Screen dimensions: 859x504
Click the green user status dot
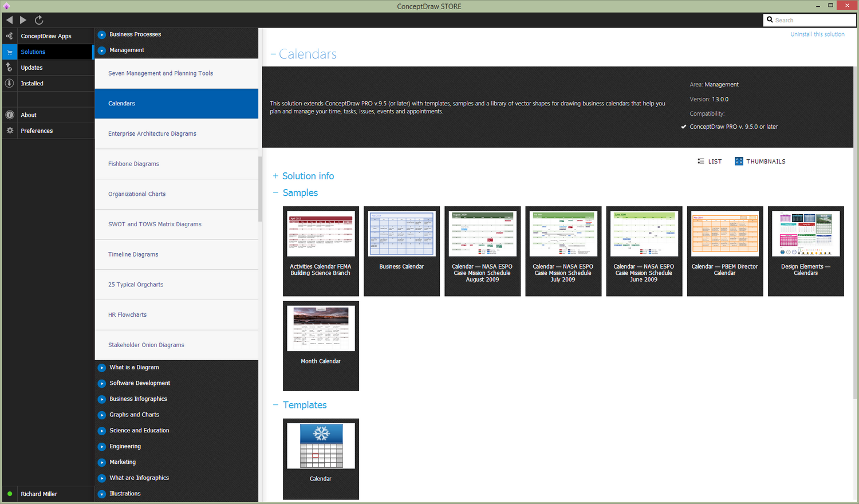[10, 494]
